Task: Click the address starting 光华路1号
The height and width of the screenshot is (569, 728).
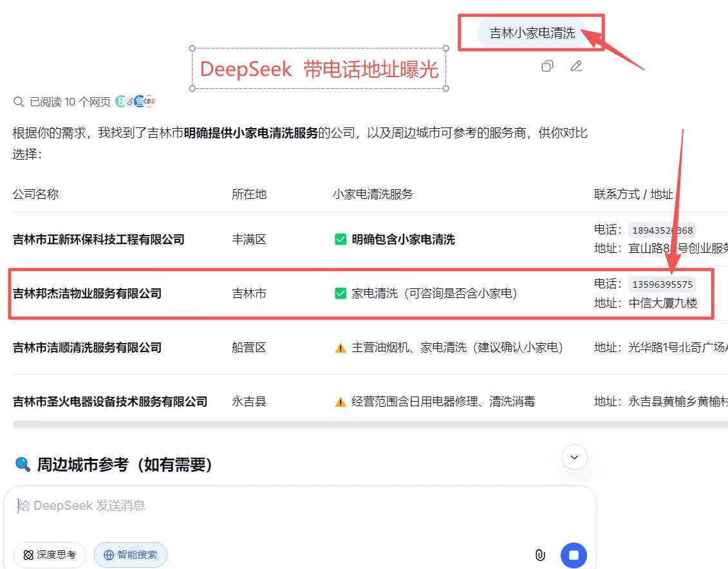Action: tap(678, 347)
